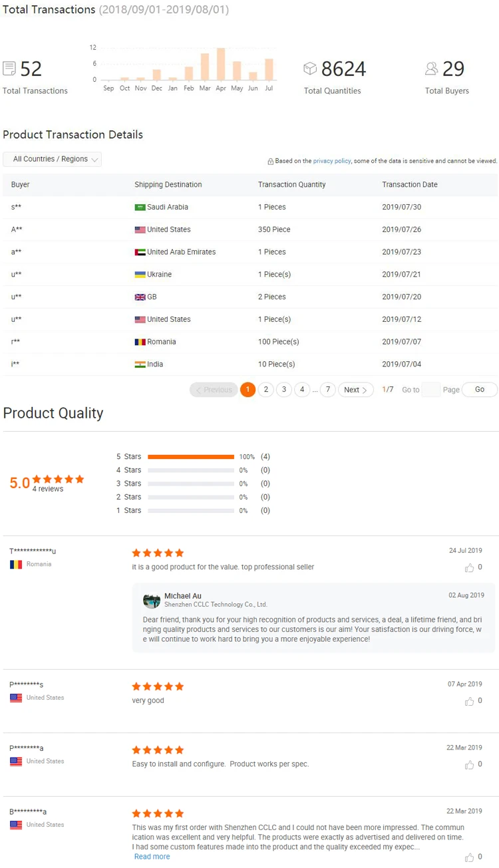The image size is (499, 868).
Task: Jump to page 7 of transactions
Action: [327, 390]
